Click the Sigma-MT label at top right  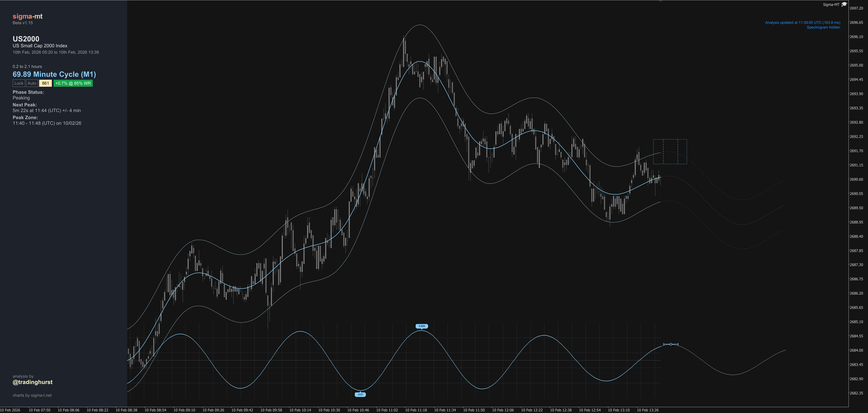pyautogui.click(x=831, y=4)
